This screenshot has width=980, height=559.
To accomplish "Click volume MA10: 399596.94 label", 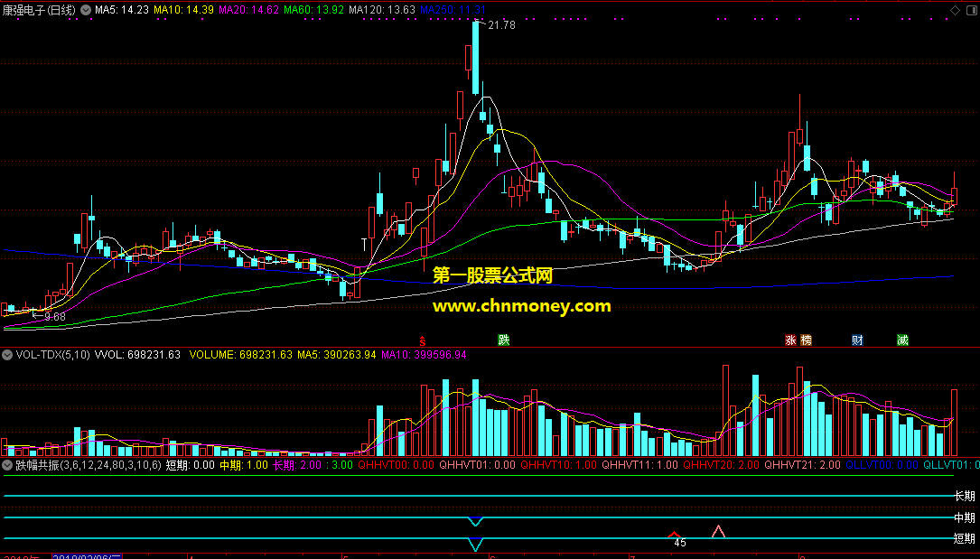I will 424,355.
